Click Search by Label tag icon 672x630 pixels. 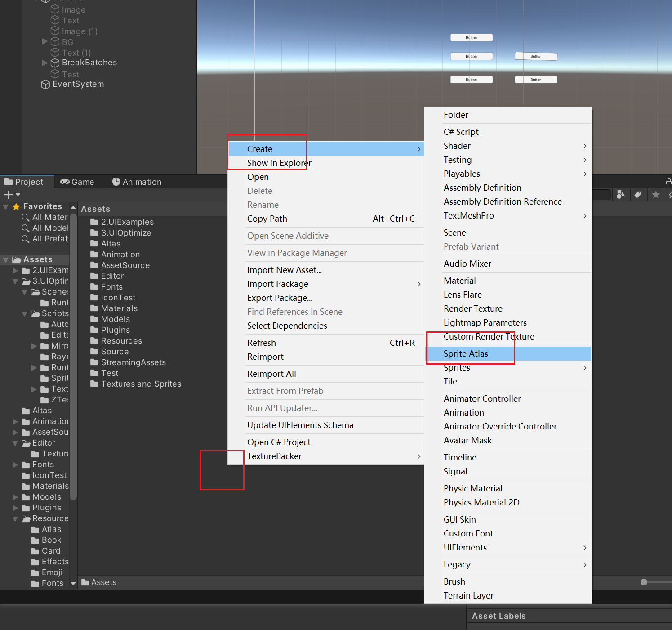point(638,195)
